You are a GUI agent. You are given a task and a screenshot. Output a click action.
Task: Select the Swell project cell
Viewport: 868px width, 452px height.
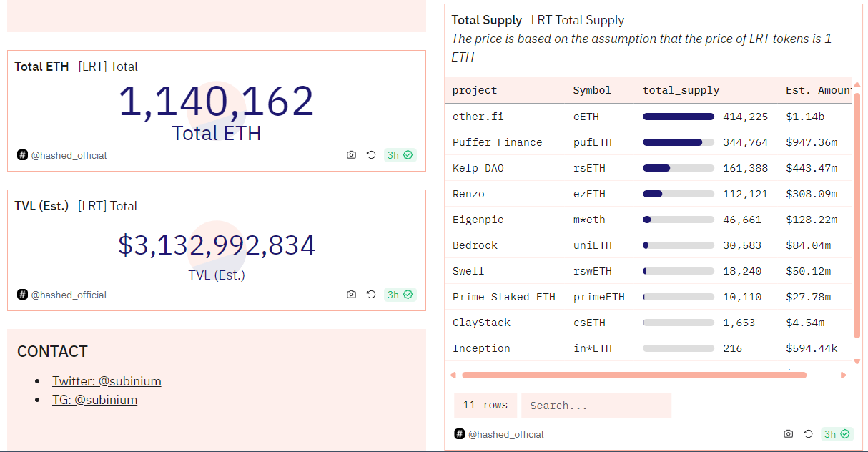tap(468, 271)
